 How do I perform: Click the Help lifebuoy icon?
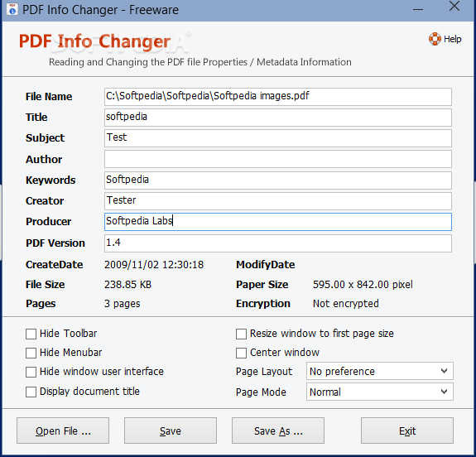click(x=435, y=39)
